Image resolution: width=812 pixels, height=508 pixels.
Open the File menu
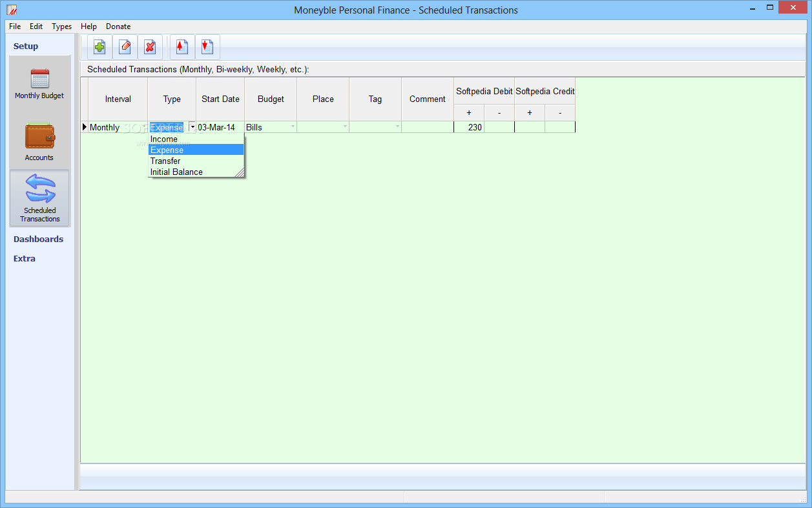tap(15, 26)
